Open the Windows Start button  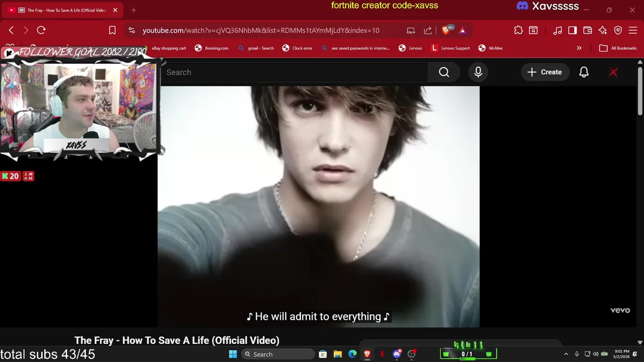click(x=233, y=354)
